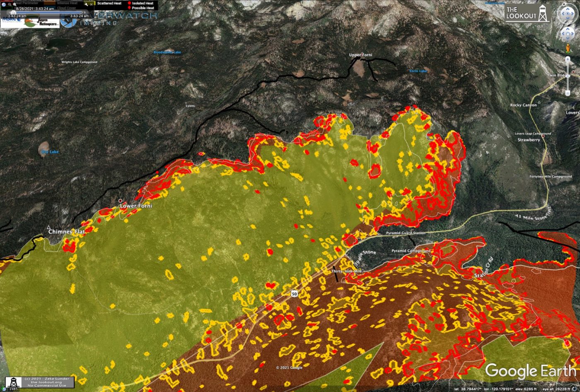Select the Street View pegman
Image resolution: width=580 pixels, height=392 pixels.
[x=568, y=48]
